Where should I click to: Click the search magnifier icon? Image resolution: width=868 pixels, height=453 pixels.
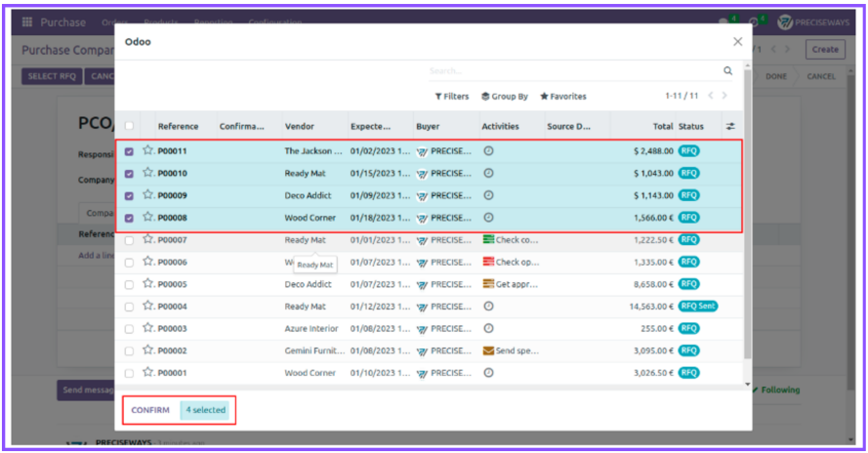pos(727,71)
